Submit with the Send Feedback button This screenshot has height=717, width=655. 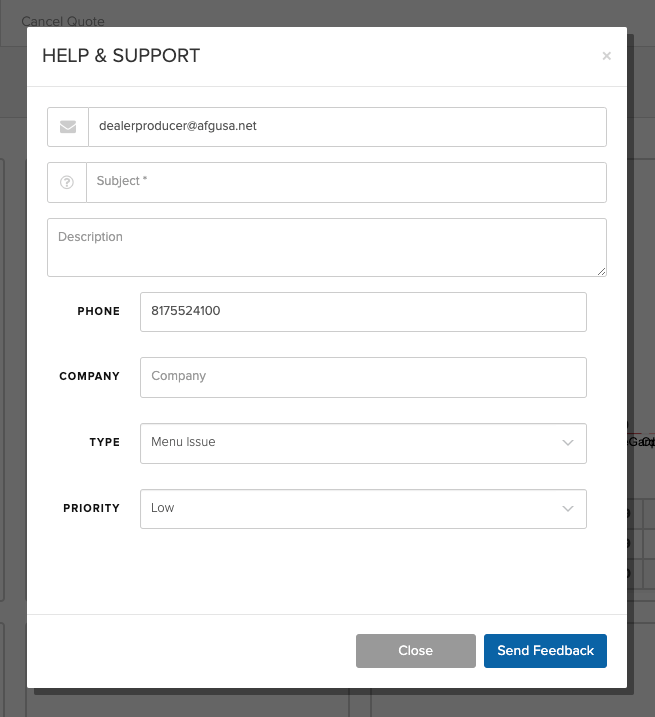coord(545,651)
